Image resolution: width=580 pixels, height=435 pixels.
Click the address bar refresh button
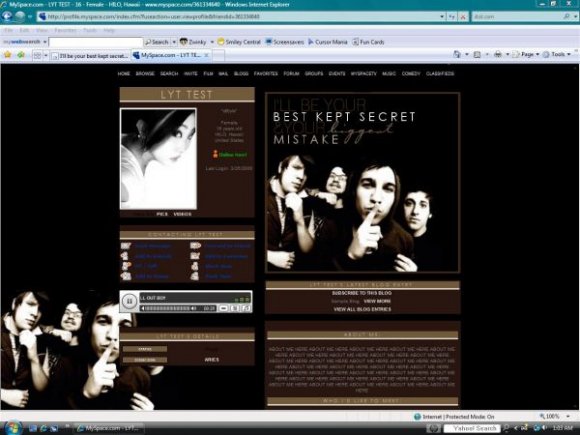452,17
